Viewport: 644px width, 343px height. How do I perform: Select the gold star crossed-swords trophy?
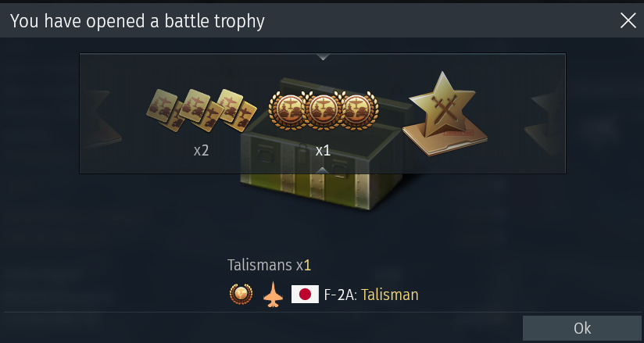coord(445,114)
